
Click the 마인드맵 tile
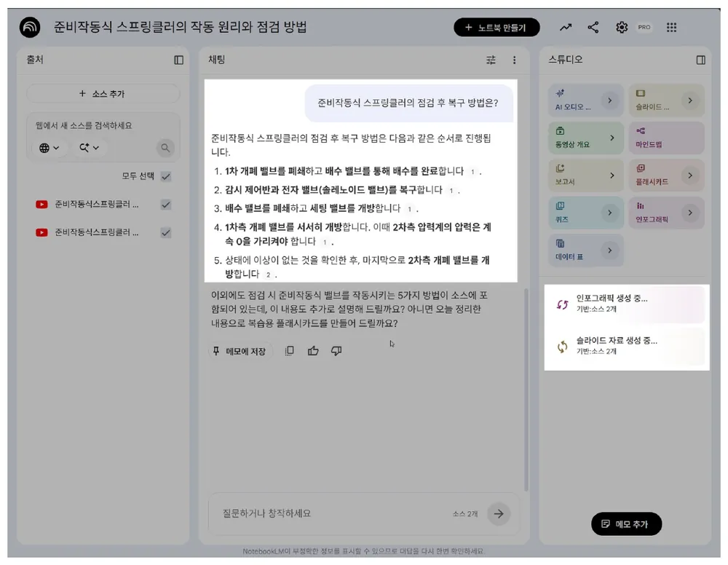pos(666,138)
